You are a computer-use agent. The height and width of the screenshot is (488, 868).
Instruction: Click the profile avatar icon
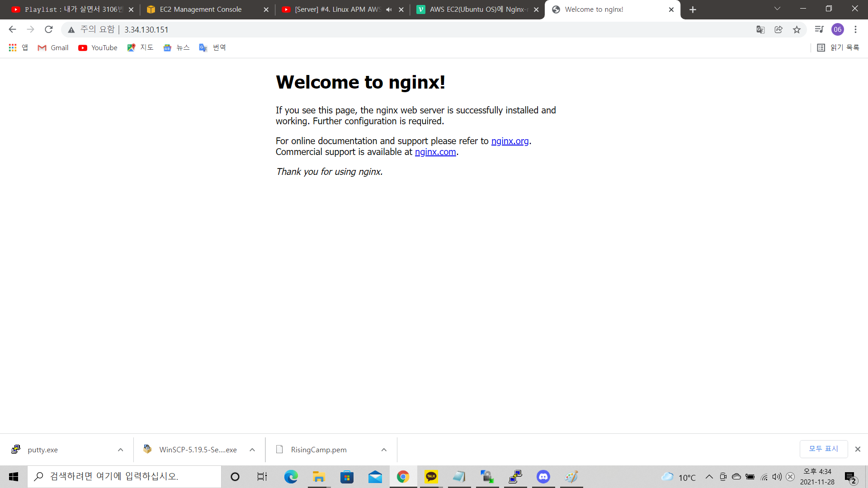point(837,30)
